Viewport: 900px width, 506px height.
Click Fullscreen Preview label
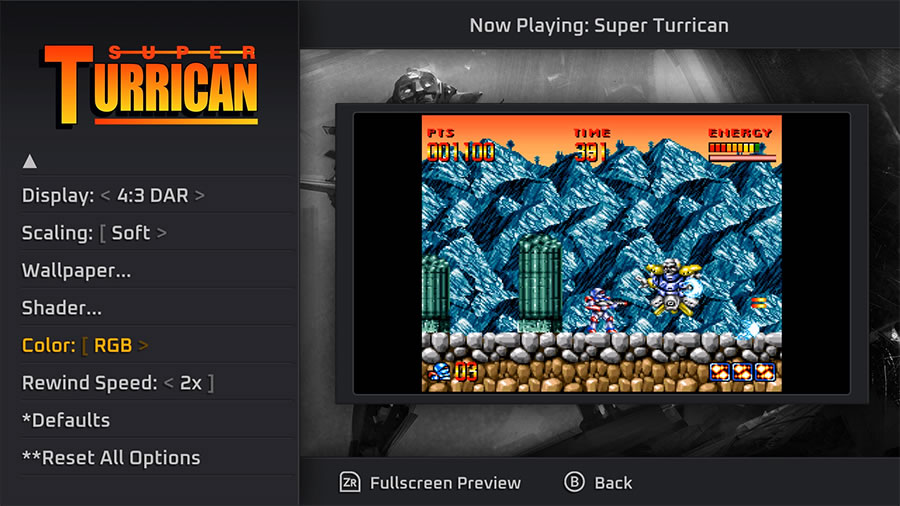pyautogui.click(x=445, y=483)
